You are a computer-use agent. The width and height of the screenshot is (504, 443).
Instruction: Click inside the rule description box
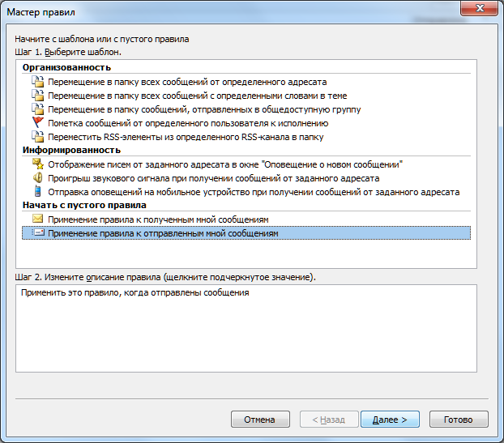pyautogui.click(x=251, y=340)
